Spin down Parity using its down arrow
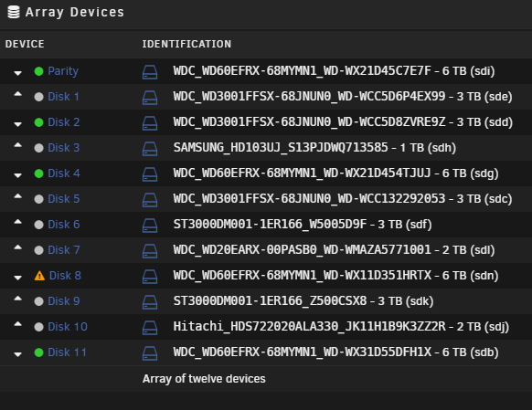The width and height of the screenshot is (532, 410). [x=18, y=73]
